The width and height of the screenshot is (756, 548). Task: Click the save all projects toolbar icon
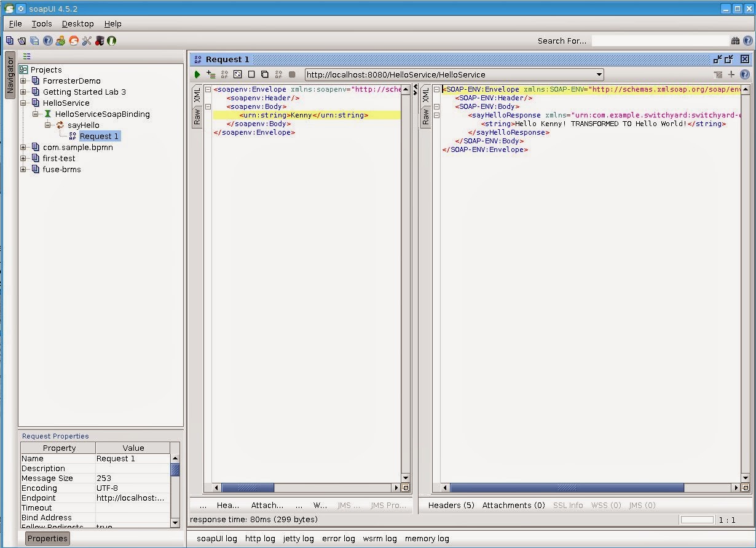[34, 41]
